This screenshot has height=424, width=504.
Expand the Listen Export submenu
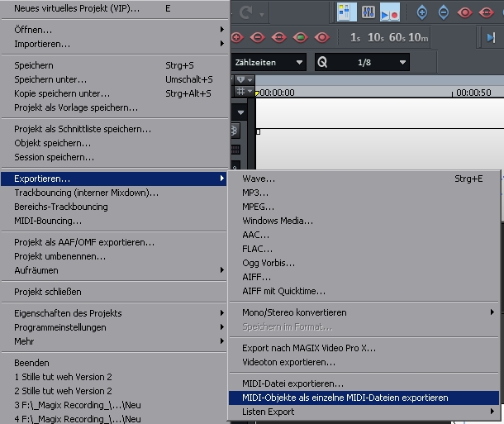pyautogui.click(x=268, y=412)
